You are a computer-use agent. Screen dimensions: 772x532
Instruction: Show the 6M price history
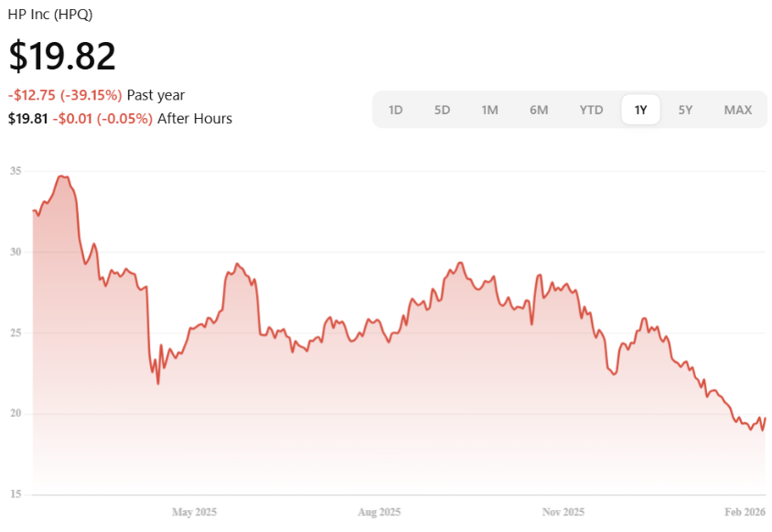(539, 110)
